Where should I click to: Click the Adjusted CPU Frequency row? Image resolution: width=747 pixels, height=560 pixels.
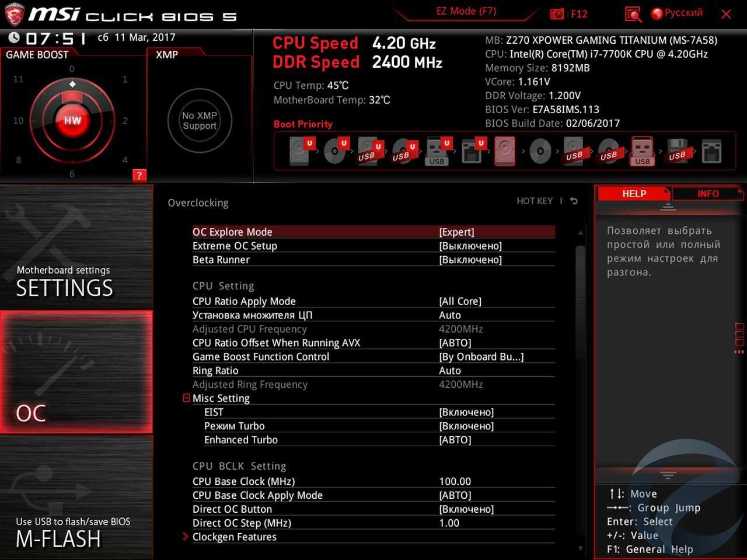373,330
